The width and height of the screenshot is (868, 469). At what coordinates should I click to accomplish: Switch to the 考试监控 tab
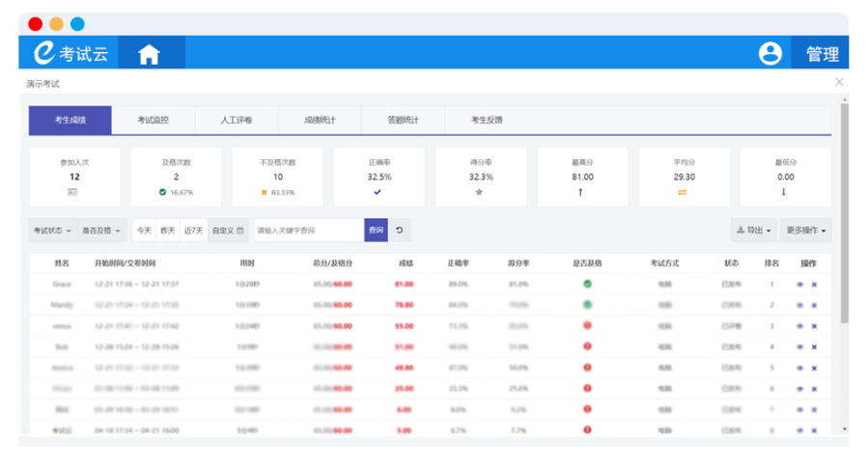(153, 121)
